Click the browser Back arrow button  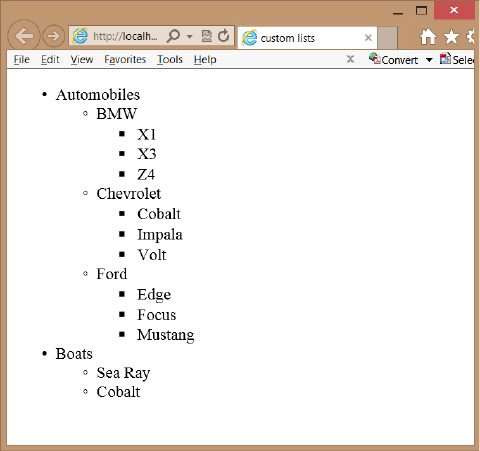tap(24, 36)
